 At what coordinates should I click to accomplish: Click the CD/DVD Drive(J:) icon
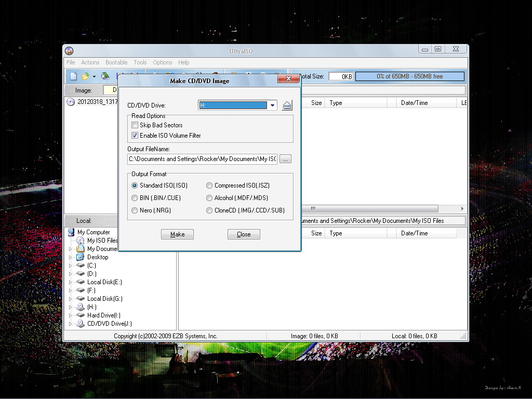[x=81, y=324]
